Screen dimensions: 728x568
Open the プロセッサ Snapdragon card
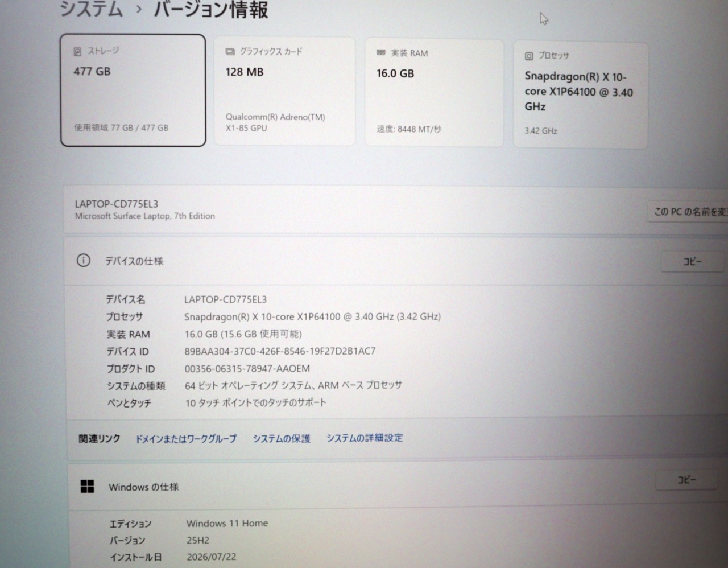[x=581, y=95]
